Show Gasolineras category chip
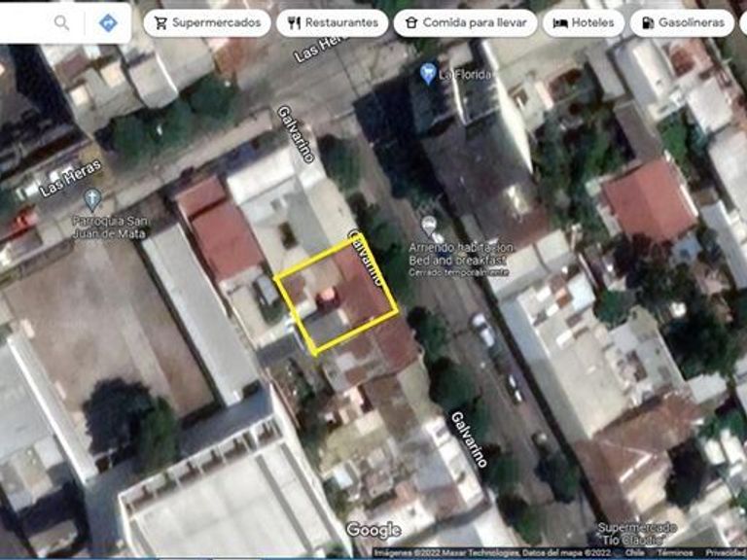 (x=682, y=23)
